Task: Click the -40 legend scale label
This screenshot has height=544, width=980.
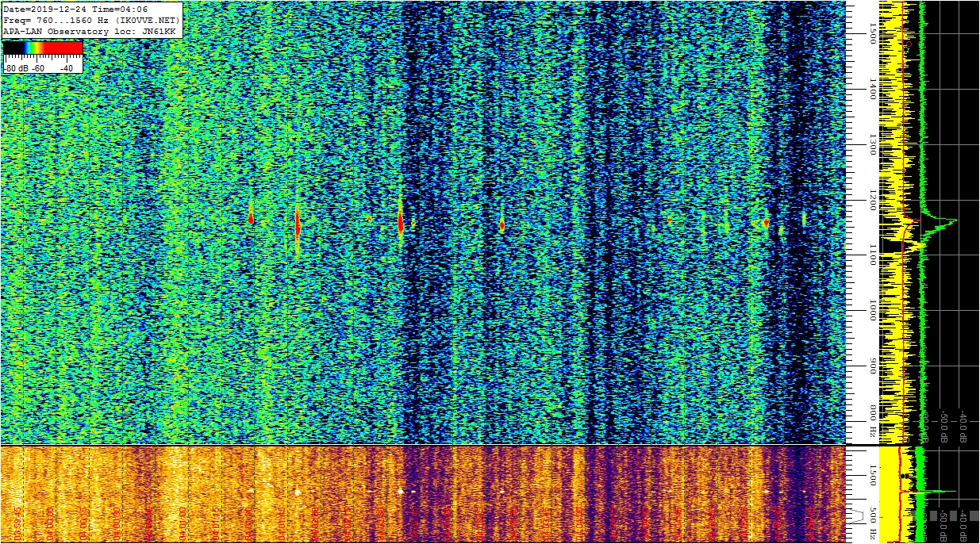Action: pos(67,68)
